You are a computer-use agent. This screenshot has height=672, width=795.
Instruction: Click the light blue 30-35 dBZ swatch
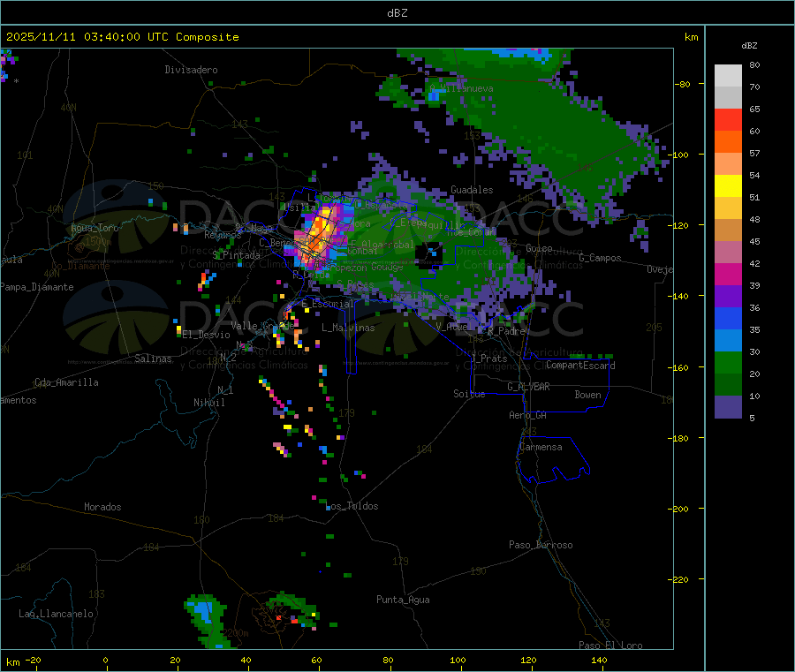728,341
